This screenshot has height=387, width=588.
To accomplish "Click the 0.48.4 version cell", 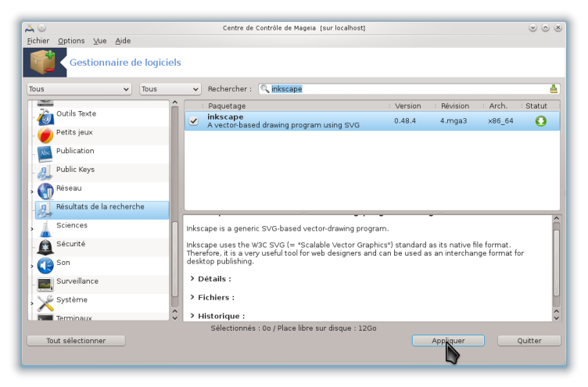I will 405,120.
